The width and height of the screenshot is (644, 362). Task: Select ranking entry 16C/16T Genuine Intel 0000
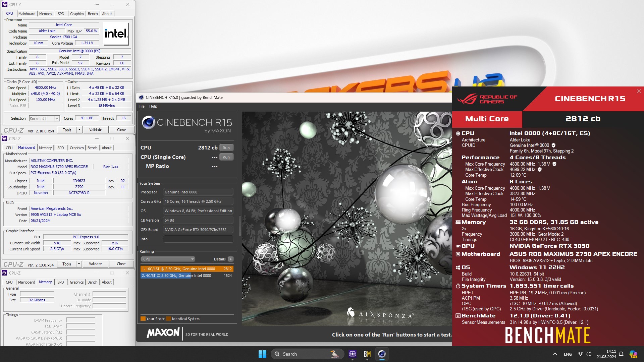click(186, 269)
